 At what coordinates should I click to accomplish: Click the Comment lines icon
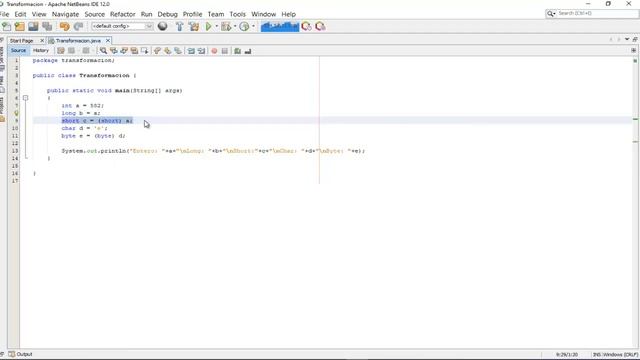click(x=238, y=51)
